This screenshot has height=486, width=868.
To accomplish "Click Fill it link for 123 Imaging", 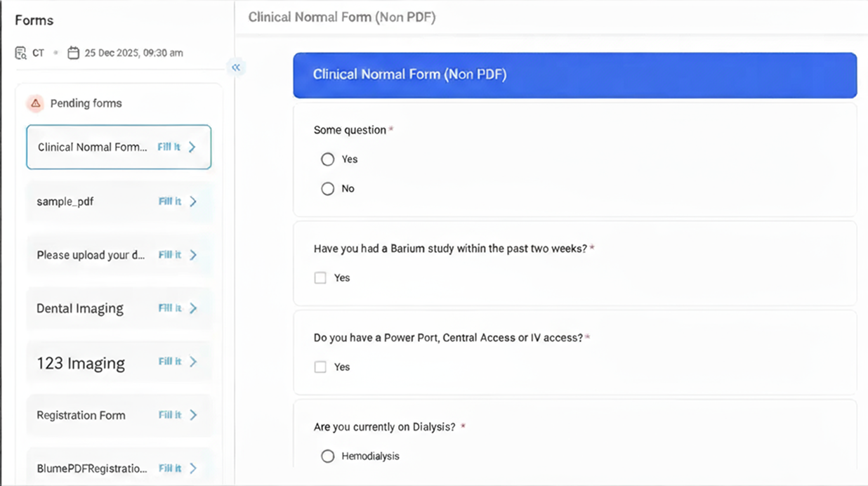I will 170,362.
